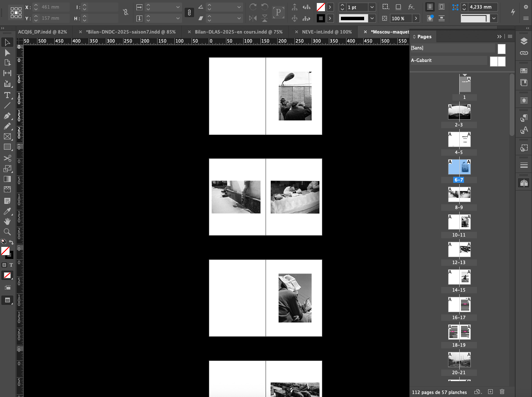This screenshot has height=397, width=532.
Task: Open the stroke style dropdown
Action: click(x=372, y=18)
